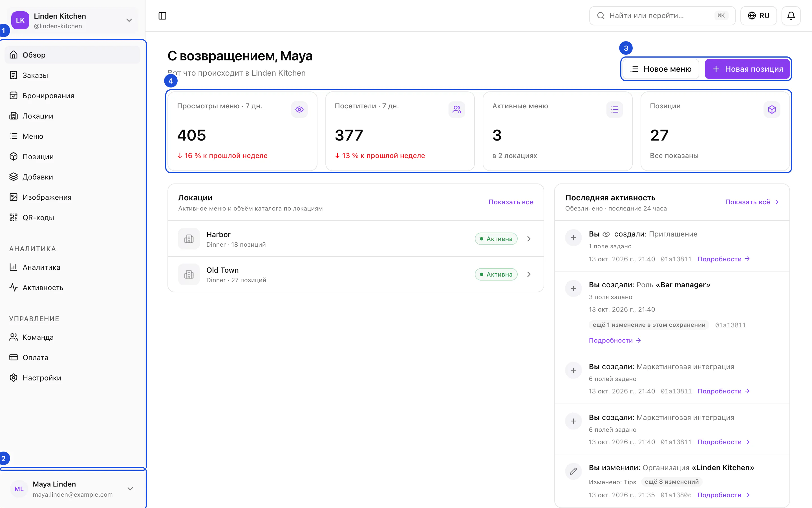Open Оплата in the sidebar
The width and height of the screenshot is (812, 508).
(x=72, y=358)
